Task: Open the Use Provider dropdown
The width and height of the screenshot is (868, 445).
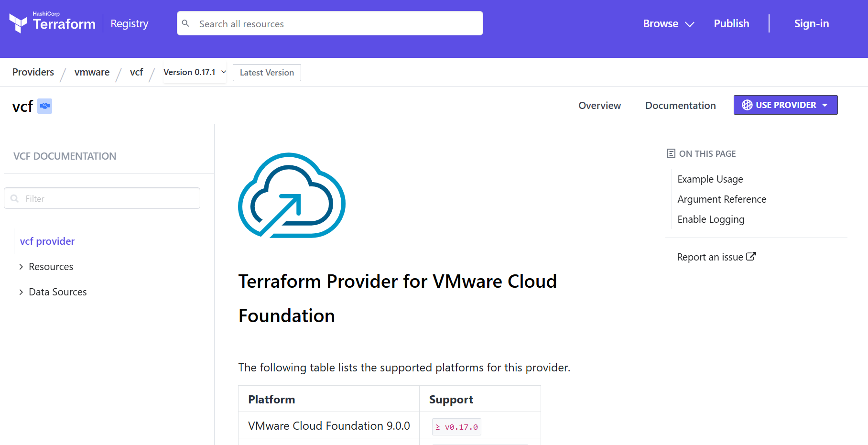Action: click(x=785, y=105)
